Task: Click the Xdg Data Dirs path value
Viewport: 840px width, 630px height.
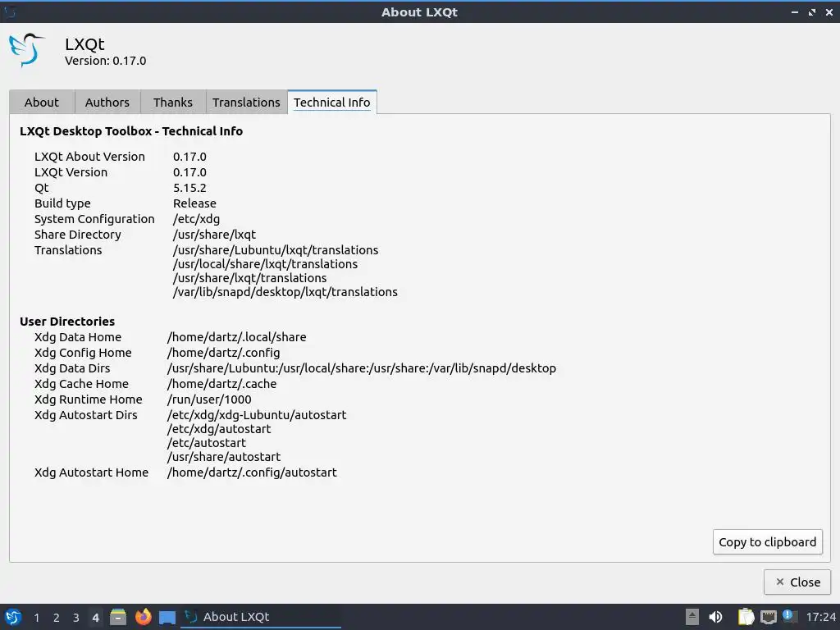Action: 362,368
